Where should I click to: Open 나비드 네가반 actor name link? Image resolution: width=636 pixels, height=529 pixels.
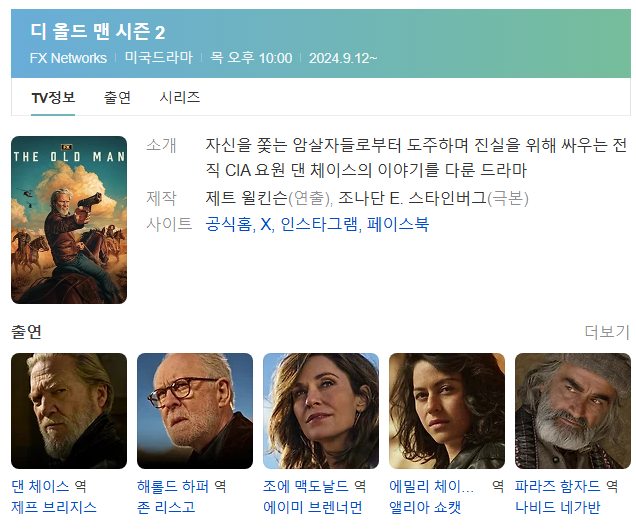pos(558,507)
